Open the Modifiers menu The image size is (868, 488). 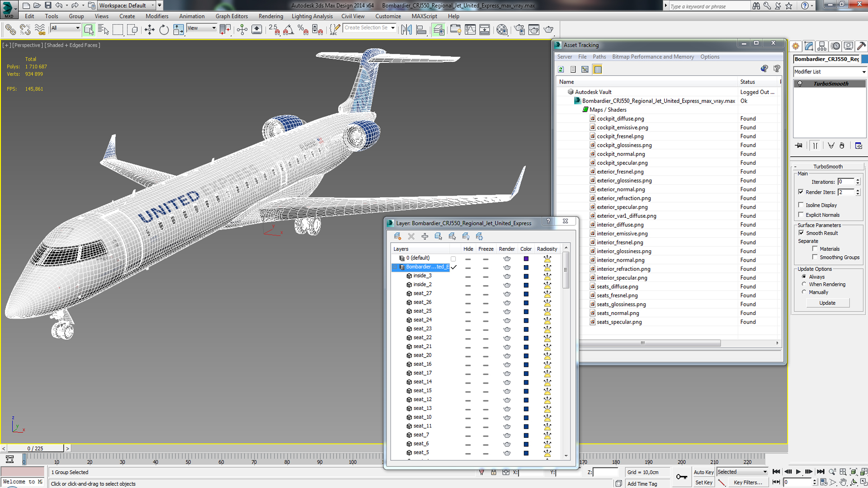click(157, 16)
